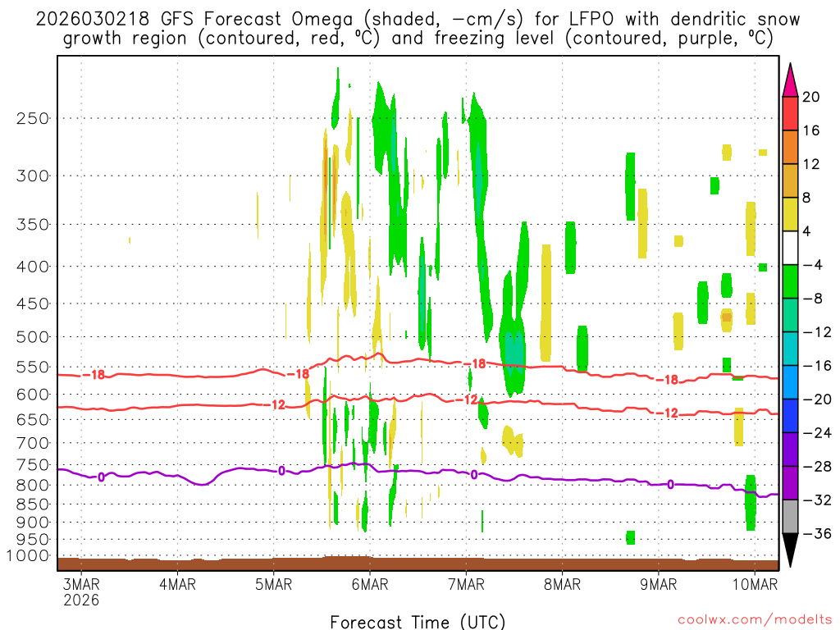The width and height of the screenshot is (840, 630).
Task: Click the -36 value on colorbar scale
Action: pyautogui.click(x=818, y=533)
